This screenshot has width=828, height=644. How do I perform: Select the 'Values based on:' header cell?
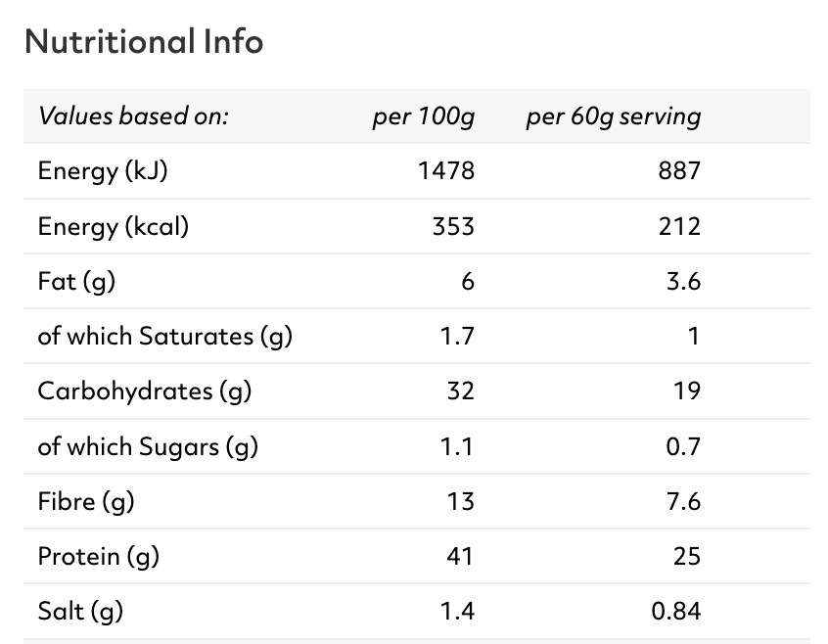133,117
